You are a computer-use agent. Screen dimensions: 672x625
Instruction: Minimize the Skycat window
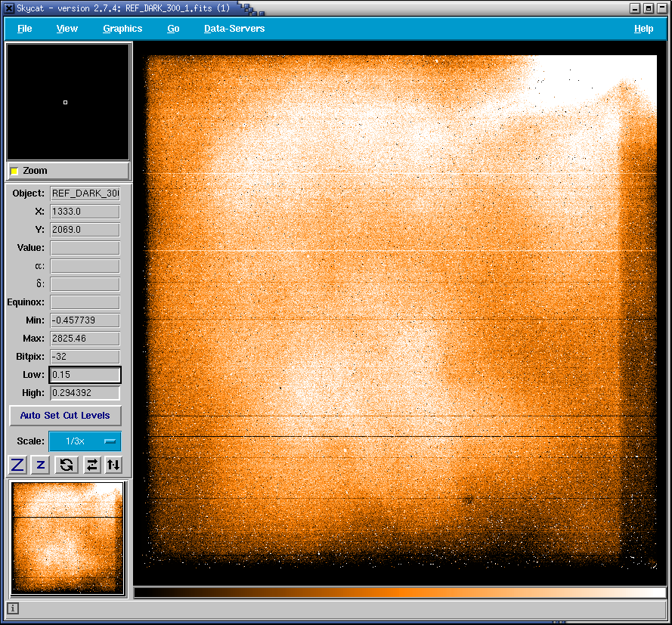(635, 8)
